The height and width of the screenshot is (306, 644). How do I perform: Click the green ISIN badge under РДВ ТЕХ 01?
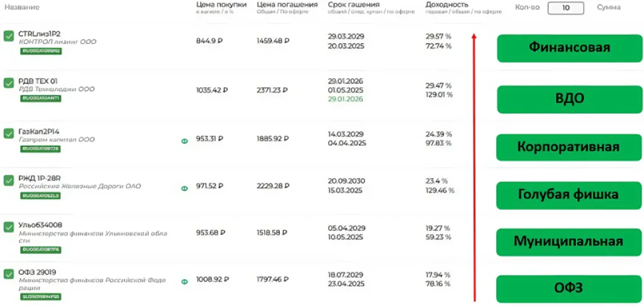[x=41, y=99]
